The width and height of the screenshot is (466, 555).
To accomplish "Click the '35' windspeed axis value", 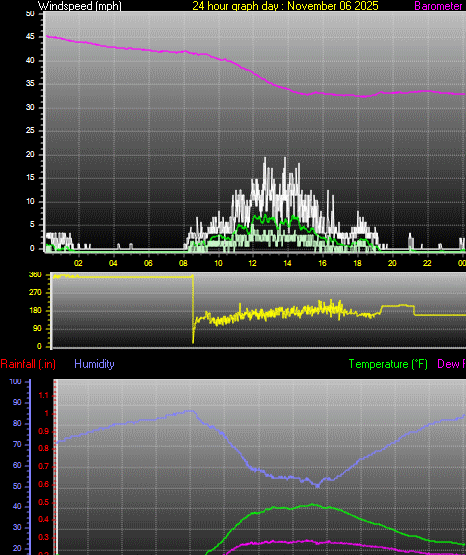I will (x=30, y=84).
